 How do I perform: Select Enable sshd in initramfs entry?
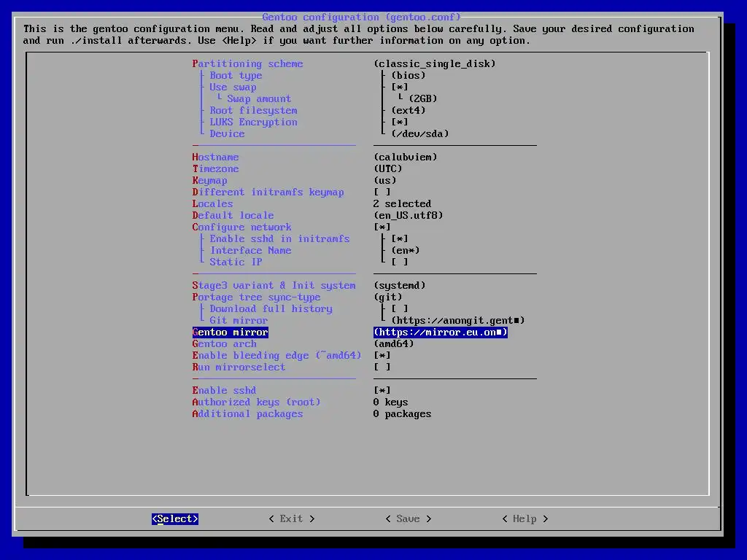pyautogui.click(x=279, y=238)
